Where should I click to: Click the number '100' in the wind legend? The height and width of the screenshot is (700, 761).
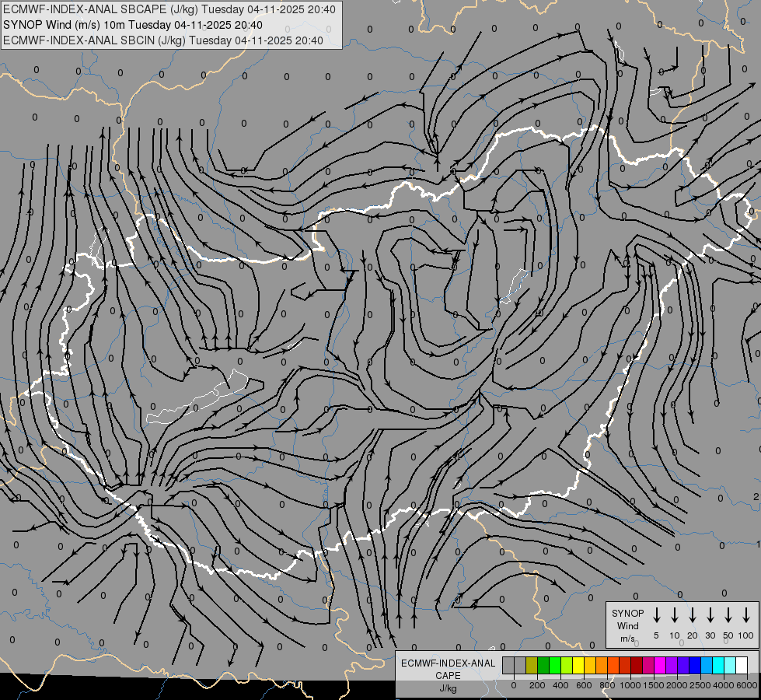pos(746,635)
